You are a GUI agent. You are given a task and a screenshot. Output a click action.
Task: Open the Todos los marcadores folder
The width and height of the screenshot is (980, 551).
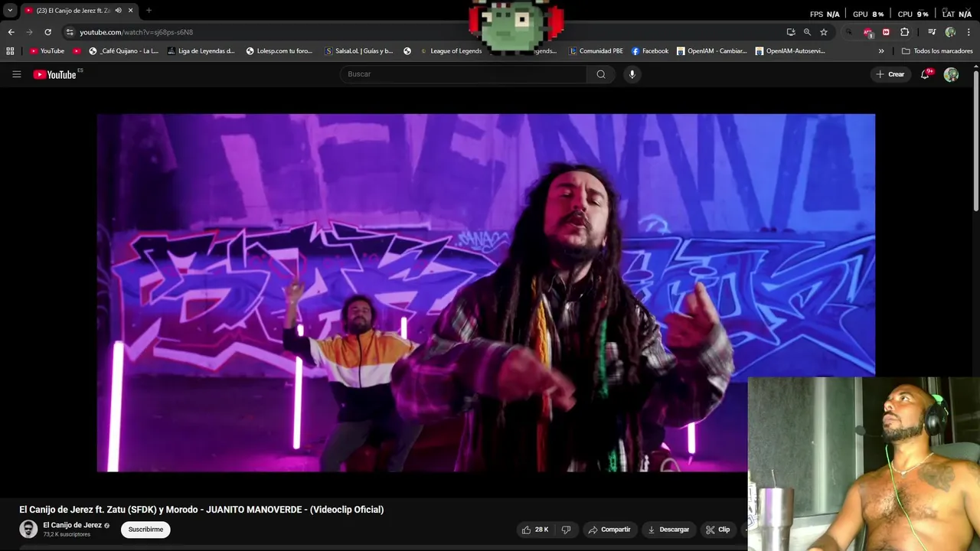tap(937, 51)
